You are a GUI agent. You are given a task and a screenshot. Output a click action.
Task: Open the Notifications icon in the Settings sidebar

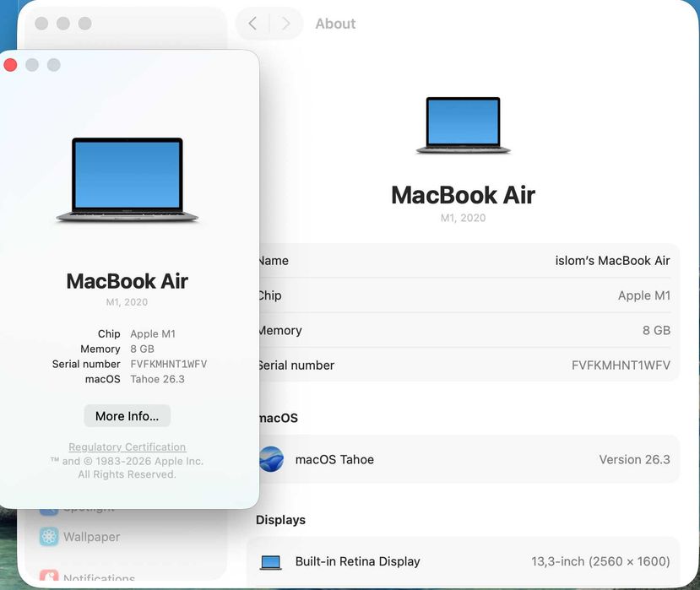49,576
